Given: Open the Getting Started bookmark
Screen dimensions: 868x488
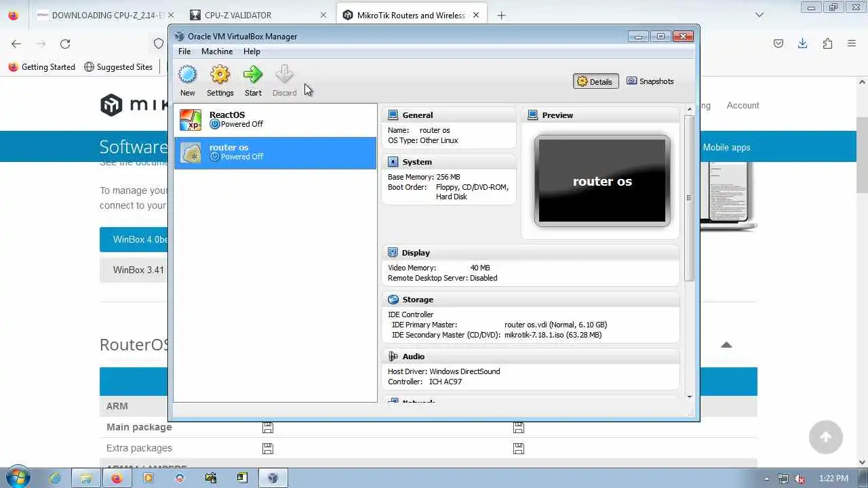Looking at the screenshot, I should 42,67.
